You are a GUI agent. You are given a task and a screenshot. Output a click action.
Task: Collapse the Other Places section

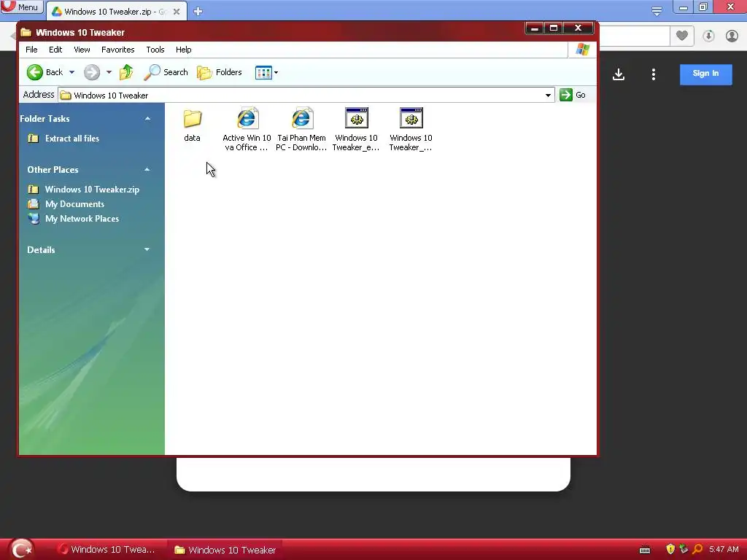coord(147,169)
